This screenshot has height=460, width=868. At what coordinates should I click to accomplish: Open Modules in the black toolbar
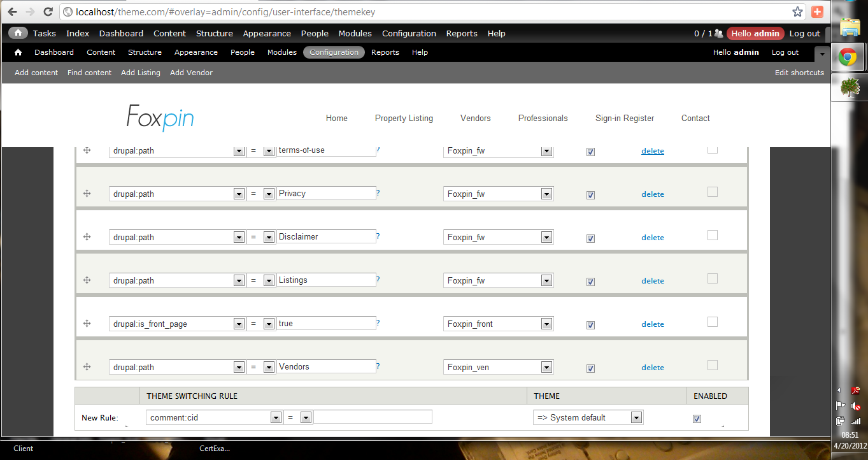[x=282, y=52]
